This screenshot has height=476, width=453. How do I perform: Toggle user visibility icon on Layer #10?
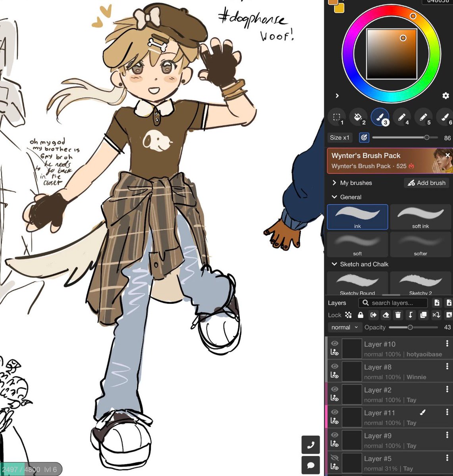point(335,352)
